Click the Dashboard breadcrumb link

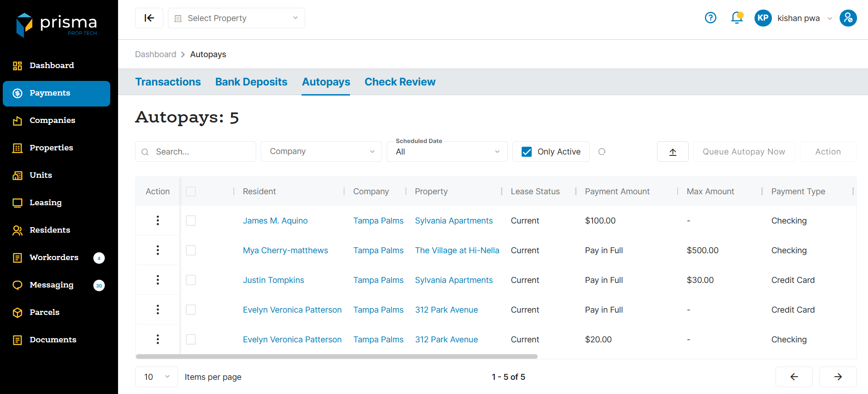pyautogui.click(x=155, y=54)
